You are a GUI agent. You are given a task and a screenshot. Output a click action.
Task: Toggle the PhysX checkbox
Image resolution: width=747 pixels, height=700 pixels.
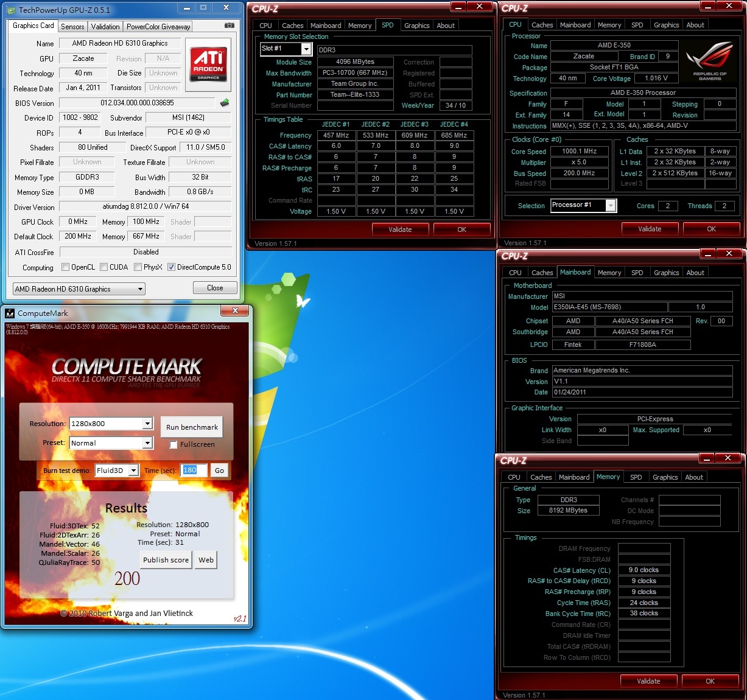coord(138,267)
